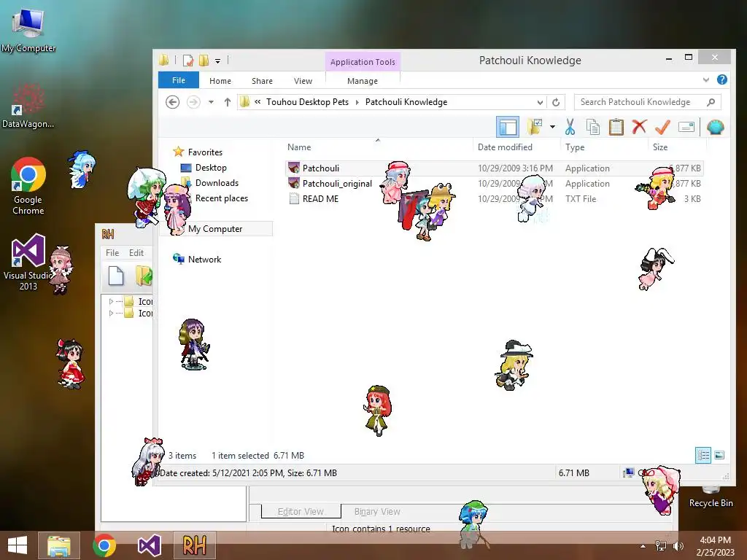The height and width of the screenshot is (560, 747).
Task: Sort by the Type column header
Action: (x=575, y=147)
